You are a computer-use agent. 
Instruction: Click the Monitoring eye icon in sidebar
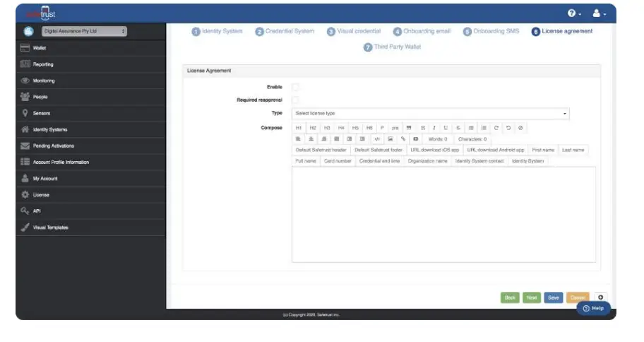(25, 81)
